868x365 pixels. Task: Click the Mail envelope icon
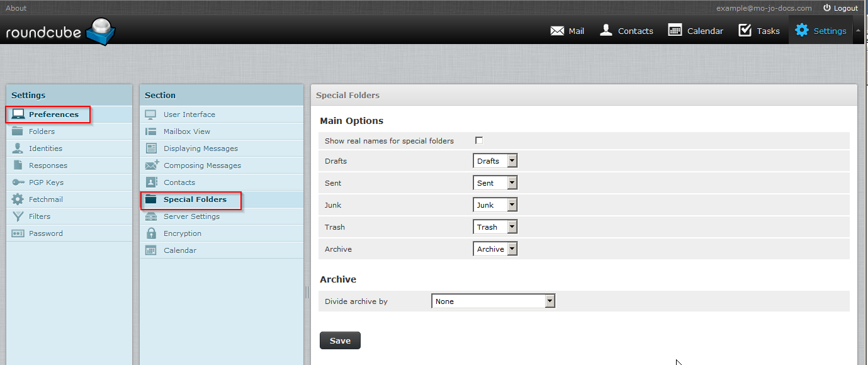pos(557,31)
